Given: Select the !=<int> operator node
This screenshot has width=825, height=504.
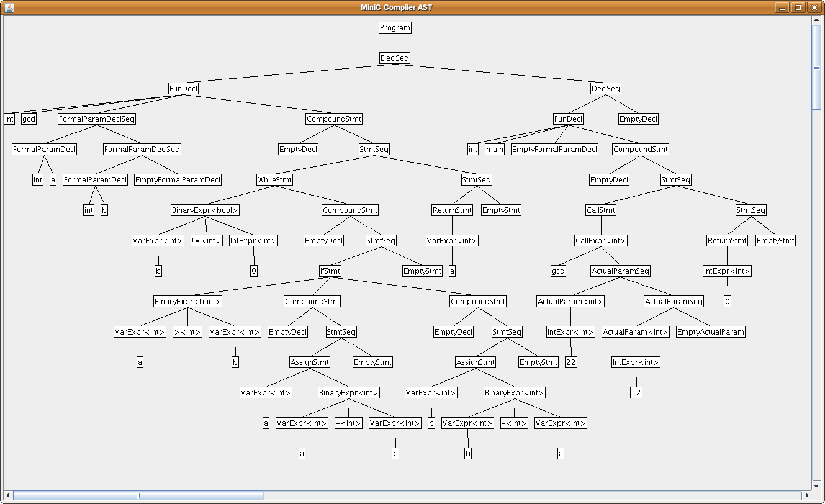Looking at the screenshot, I should point(206,241).
